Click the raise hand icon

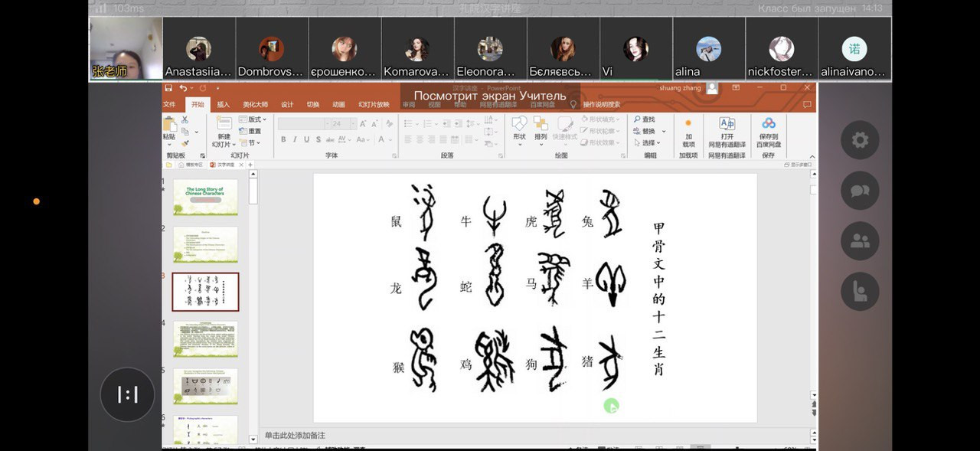[860, 292]
